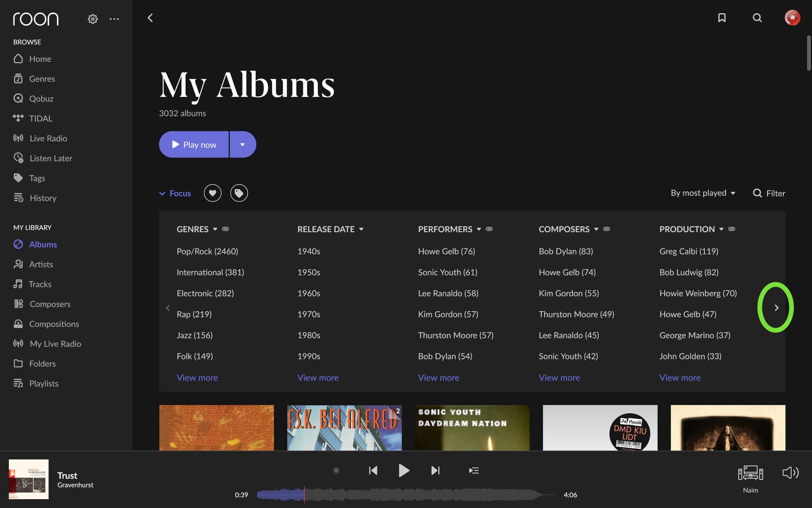
Task: Toggle the tag focus filter
Action: pos(239,193)
